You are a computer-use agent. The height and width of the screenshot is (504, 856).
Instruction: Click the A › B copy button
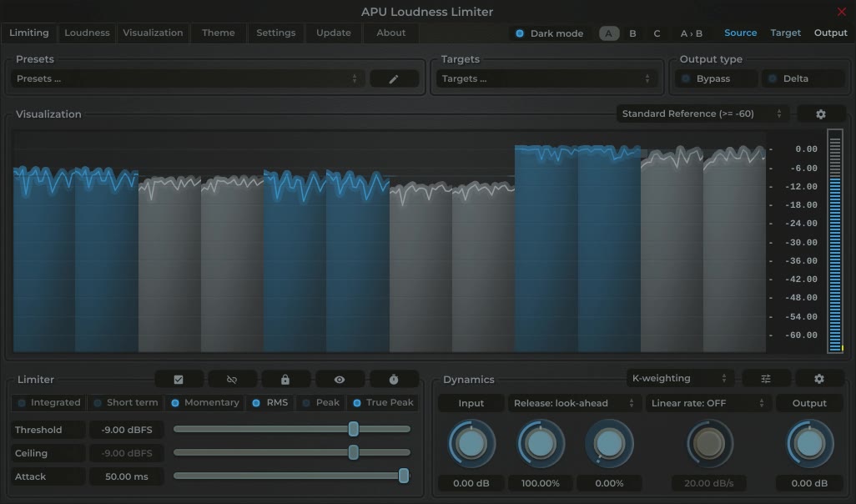click(691, 33)
